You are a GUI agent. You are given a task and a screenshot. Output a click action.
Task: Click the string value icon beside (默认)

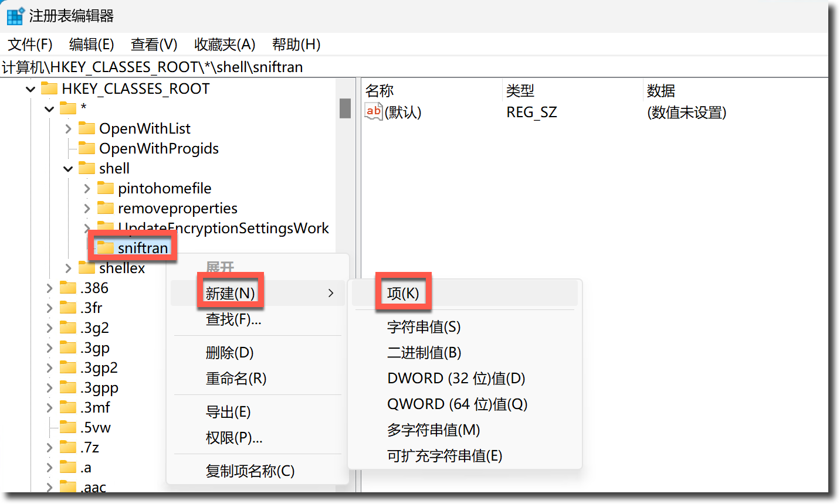(x=373, y=111)
